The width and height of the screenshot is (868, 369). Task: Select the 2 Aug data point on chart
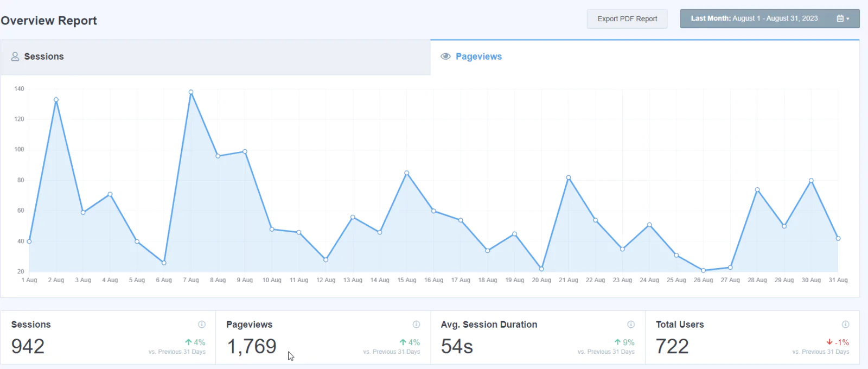pos(56,100)
